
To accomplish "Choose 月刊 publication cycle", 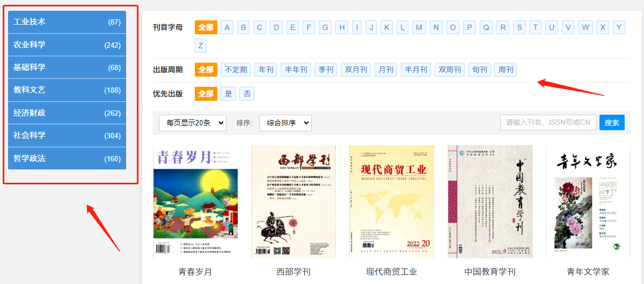I will [x=386, y=70].
